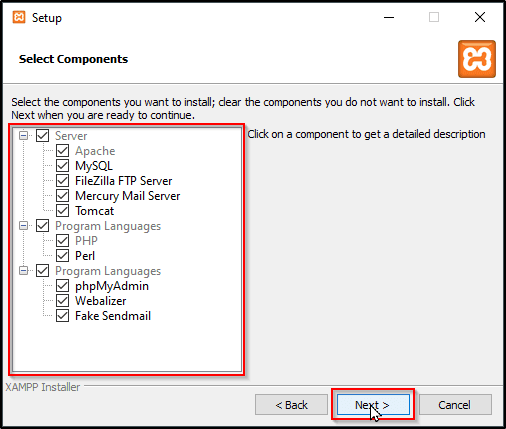Select the Apache label
This screenshot has height=429, width=506.
pyautogui.click(x=95, y=151)
